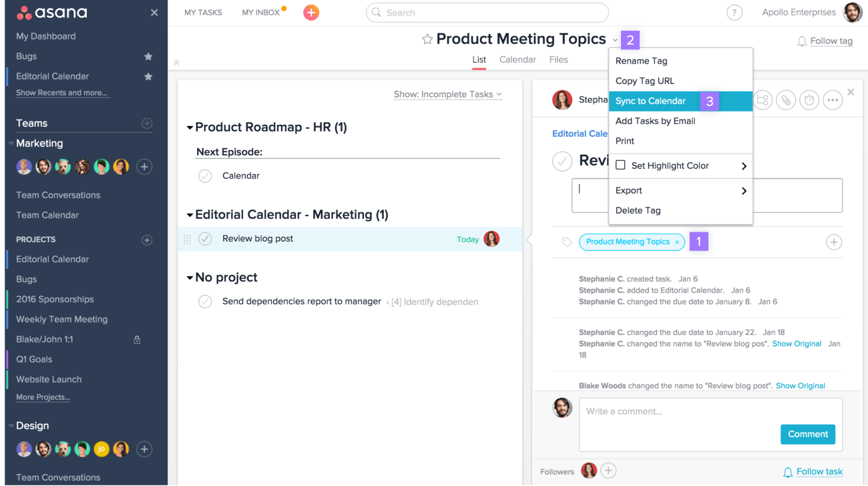
Task: Open the more actions ellipsis icon
Action: (832, 100)
